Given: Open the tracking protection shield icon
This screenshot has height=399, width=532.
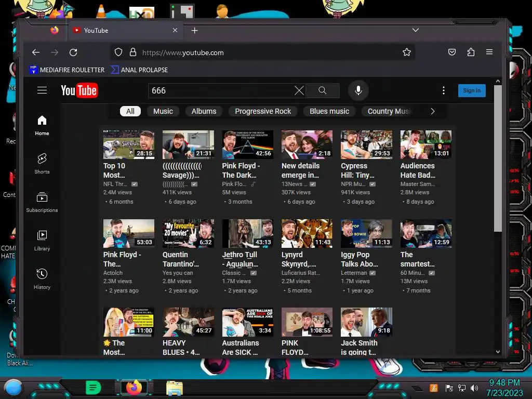Looking at the screenshot, I should [x=118, y=52].
